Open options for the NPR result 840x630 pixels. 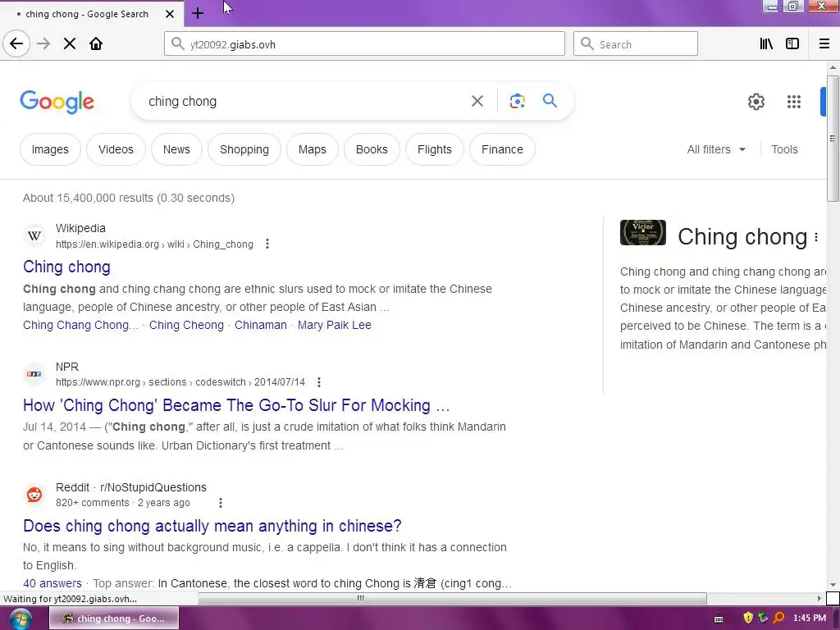point(319,382)
